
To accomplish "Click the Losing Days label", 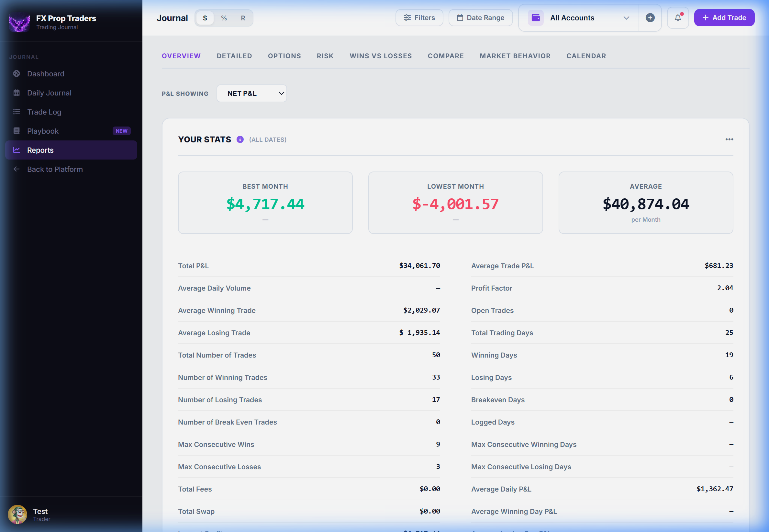I will (491, 377).
